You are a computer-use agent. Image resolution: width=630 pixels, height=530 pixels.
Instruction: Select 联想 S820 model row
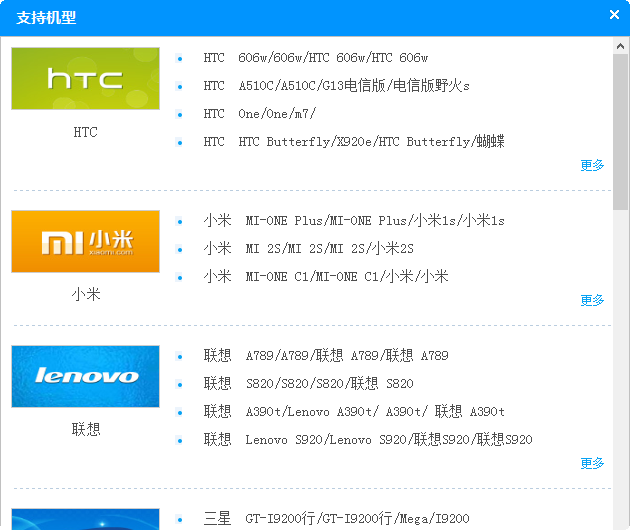(x=309, y=384)
